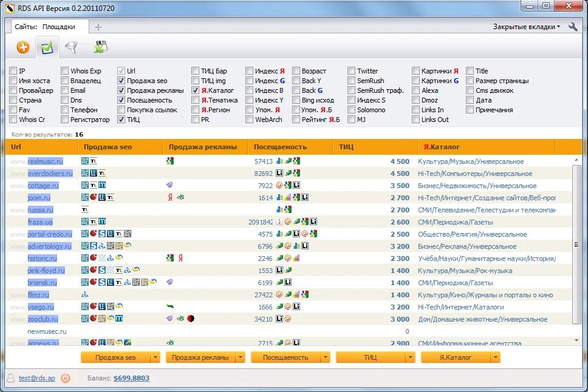Image resolution: width=588 pixels, height=392 pixels.
Task: Click the scrollbar down arrow
Action: 576,340
